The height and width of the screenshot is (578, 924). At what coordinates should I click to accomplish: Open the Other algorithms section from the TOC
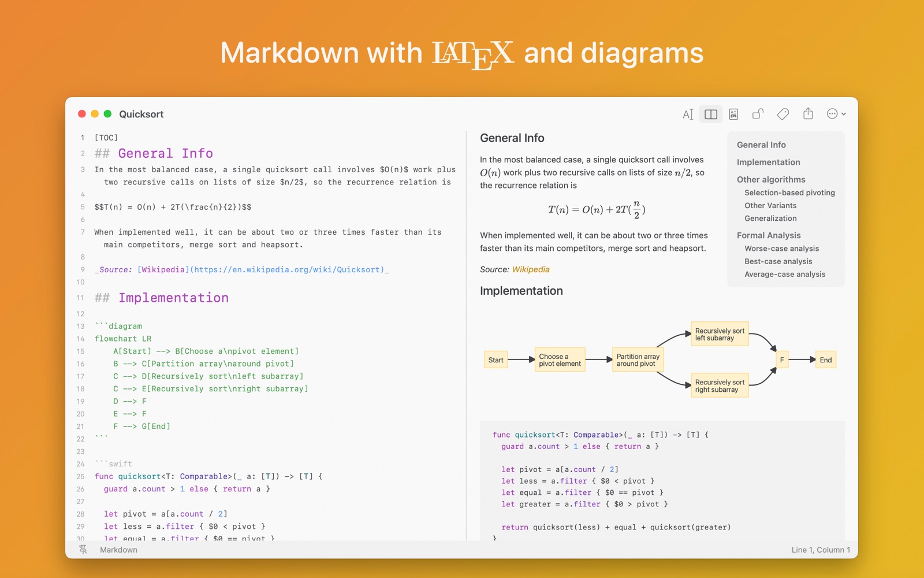pos(771,180)
